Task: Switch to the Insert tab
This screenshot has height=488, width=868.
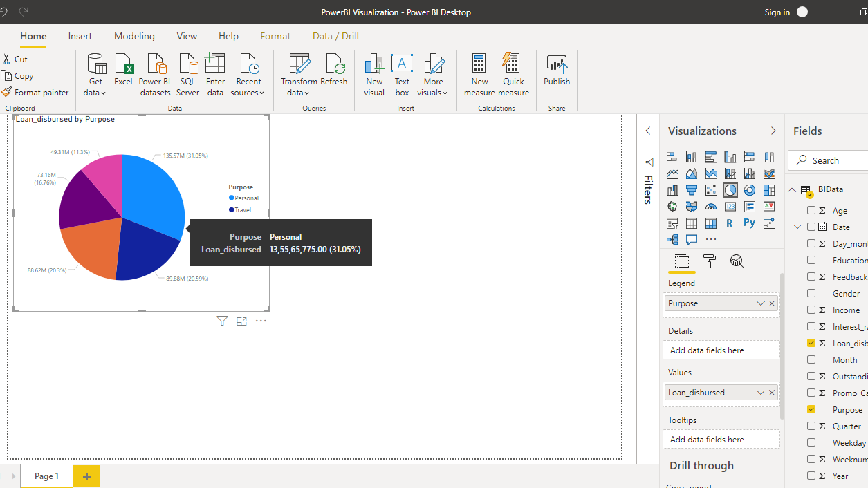Action: click(x=80, y=36)
